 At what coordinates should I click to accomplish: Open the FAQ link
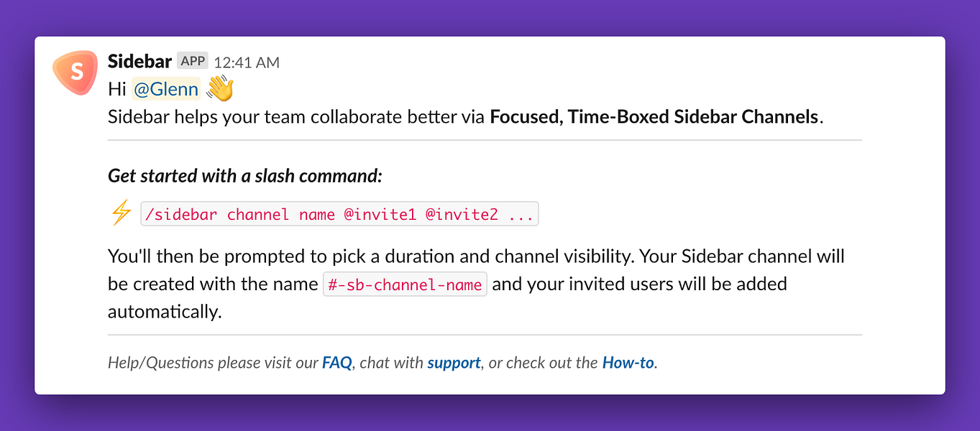(x=337, y=363)
